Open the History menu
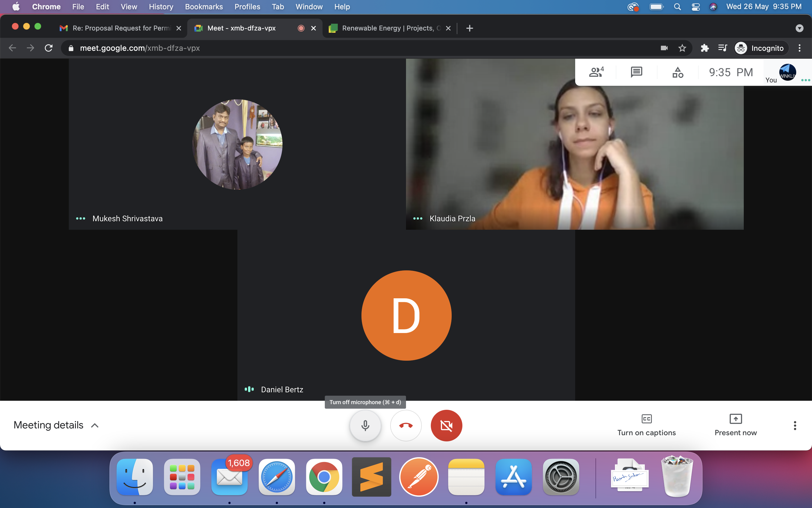This screenshot has width=812, height=508. (161, 7)
